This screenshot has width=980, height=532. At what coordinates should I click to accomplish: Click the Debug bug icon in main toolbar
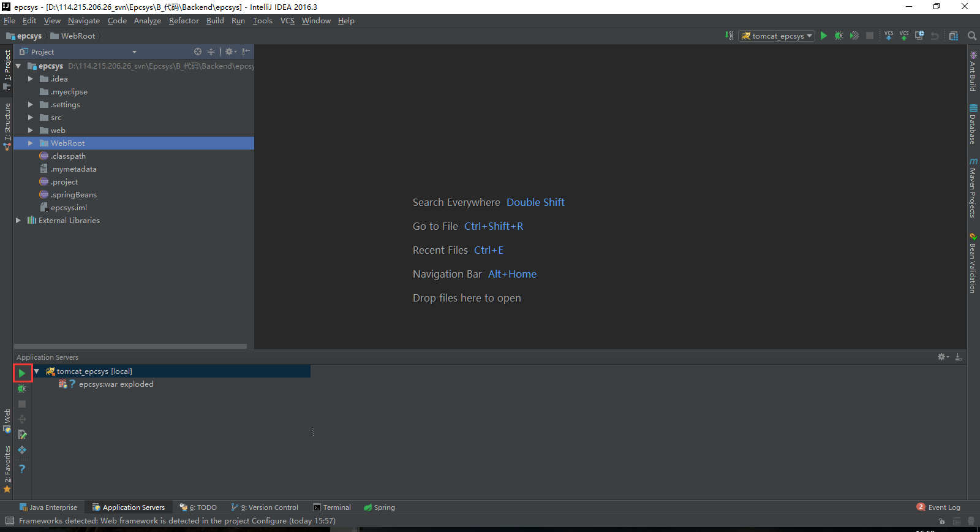pyautogui.click(x=839, y=36)
